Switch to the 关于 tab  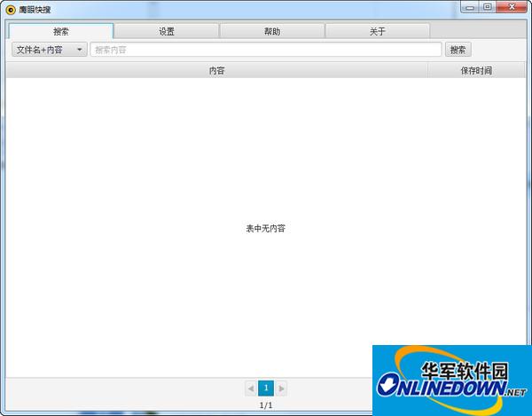(378, 31)
